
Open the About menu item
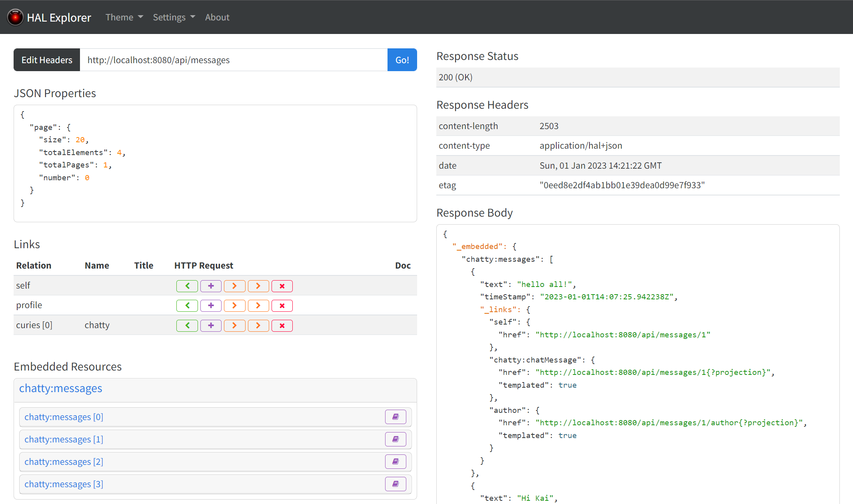pyautogui.click(x=217, y=17)
